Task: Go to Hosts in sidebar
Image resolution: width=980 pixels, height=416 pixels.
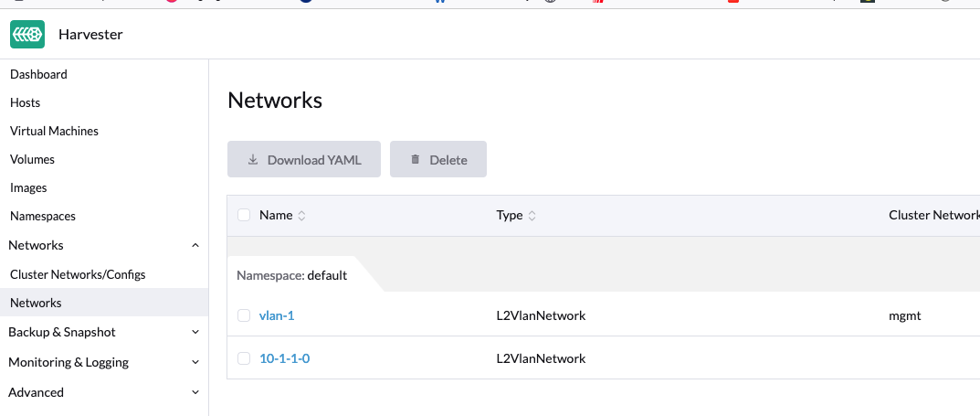Action: [x=25, y=102]
